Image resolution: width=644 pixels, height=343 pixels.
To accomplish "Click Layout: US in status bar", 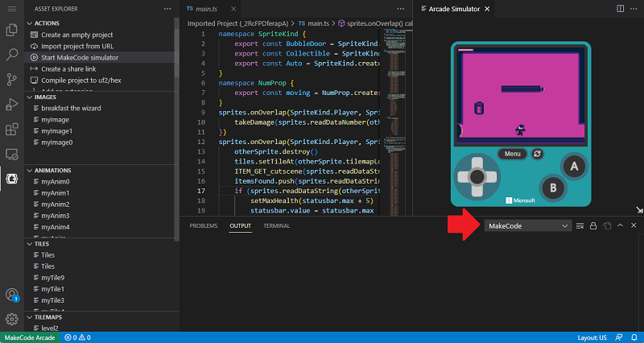I will click(x=592, y=337).
